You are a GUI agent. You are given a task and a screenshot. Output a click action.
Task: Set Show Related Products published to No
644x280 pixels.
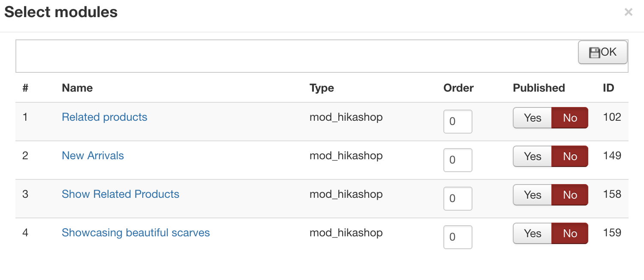point(569,195)
